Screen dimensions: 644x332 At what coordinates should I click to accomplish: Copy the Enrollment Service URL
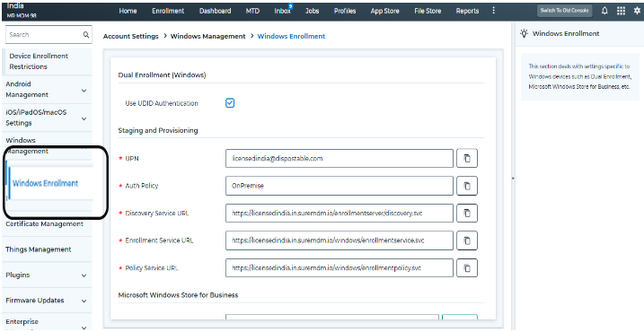coord(466,240)
